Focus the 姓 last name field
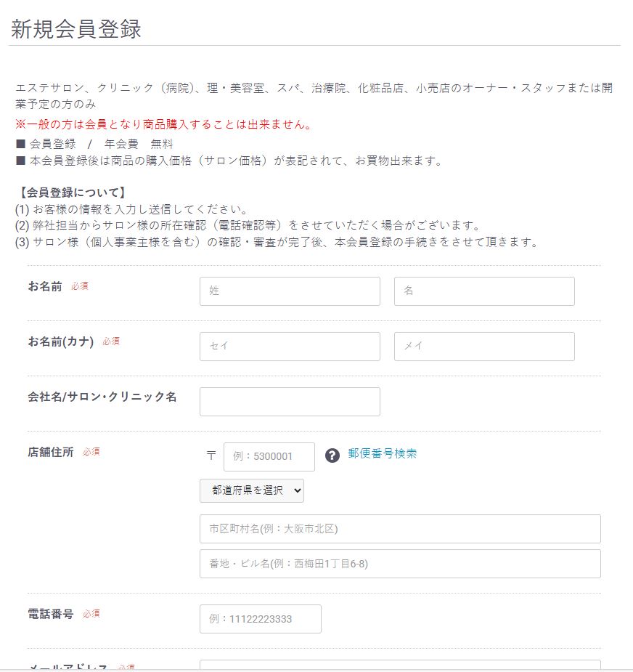 (x=290, y=291)
